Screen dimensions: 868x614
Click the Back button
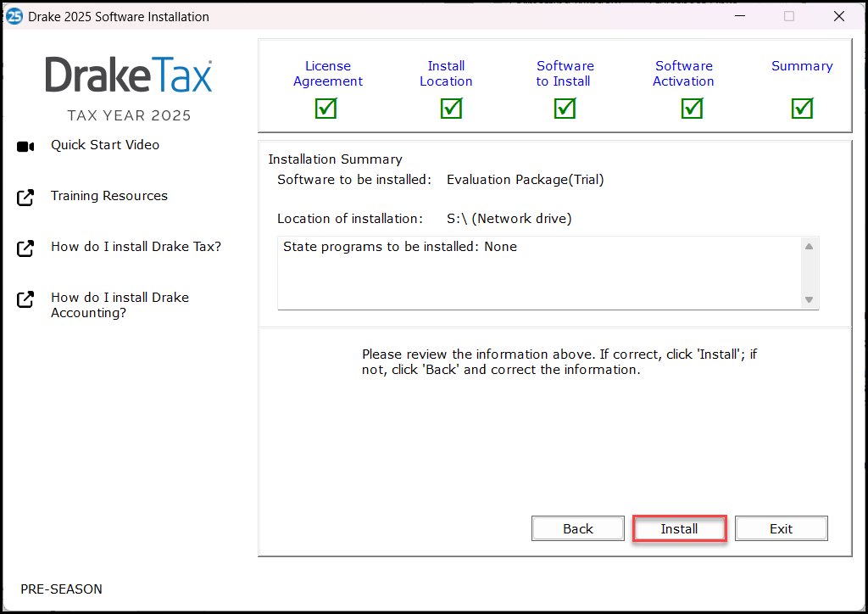tap(577, 527)
